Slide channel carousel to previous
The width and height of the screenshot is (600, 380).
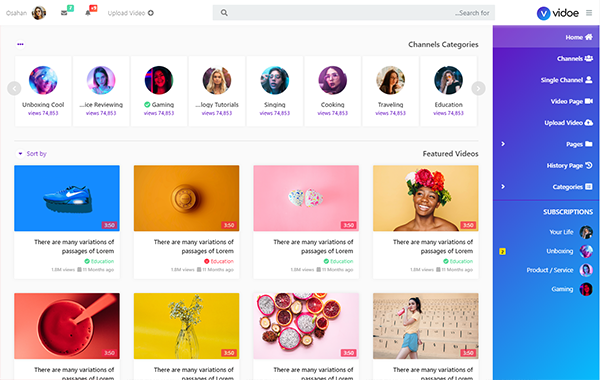(14, 88)
